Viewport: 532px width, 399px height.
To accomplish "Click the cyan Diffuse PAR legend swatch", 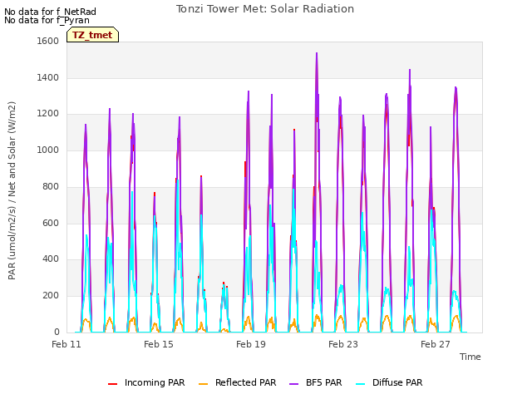I will 360,384.
